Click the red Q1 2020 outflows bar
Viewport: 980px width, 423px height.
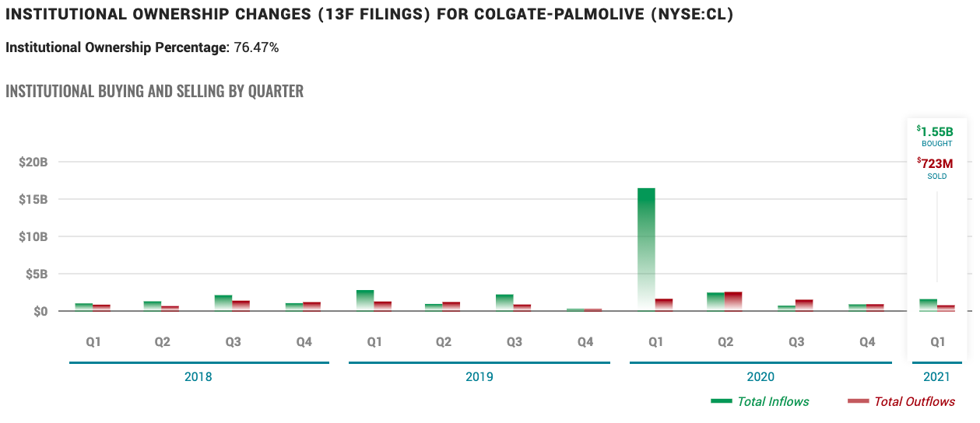click(664, 305)
